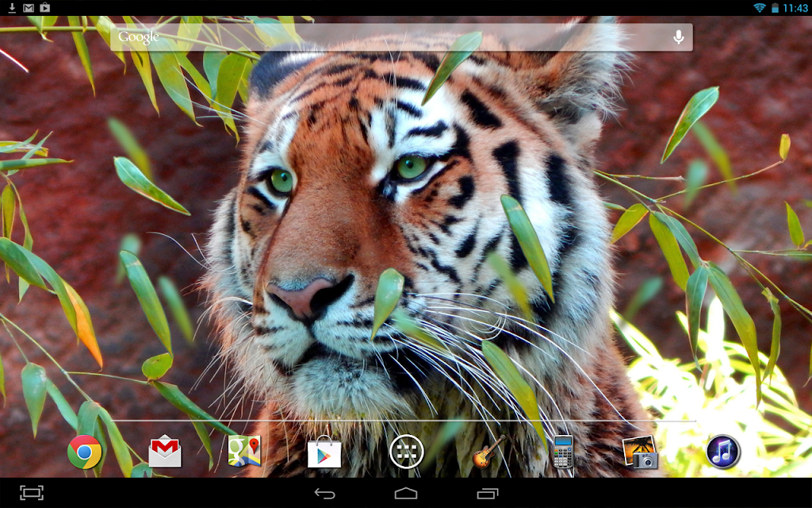Open the all apps drawer
Image resolution: width=812 pixels, height=508 pixels.
407,452
